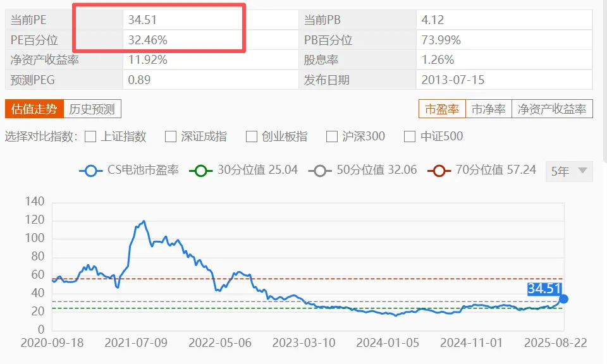Enable the 深证成指 comparison checkbox
Viewport: 607px width, 364px height.
(171, 136)
